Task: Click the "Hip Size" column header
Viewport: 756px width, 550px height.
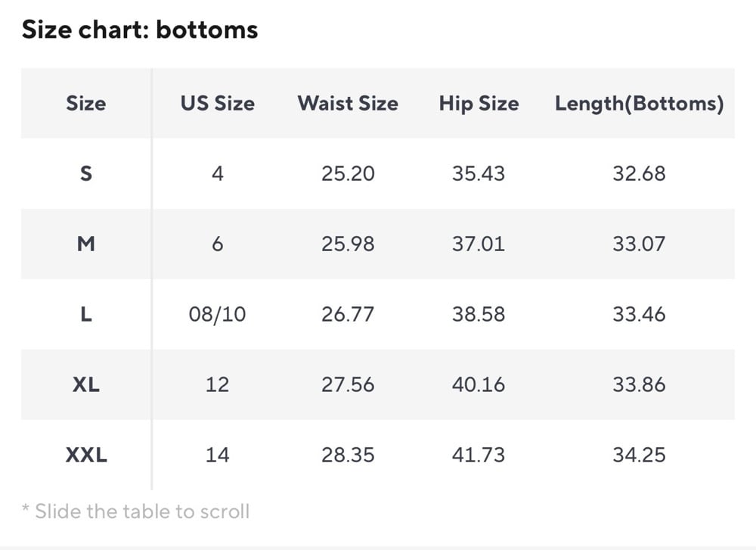Action: pyautogui.click(x=479, y=103)
